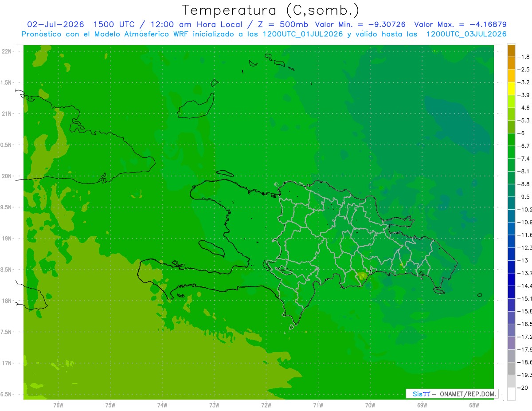
Task: Pick the yellow swatch between -3.2 and -3.9
Action: 511,89
